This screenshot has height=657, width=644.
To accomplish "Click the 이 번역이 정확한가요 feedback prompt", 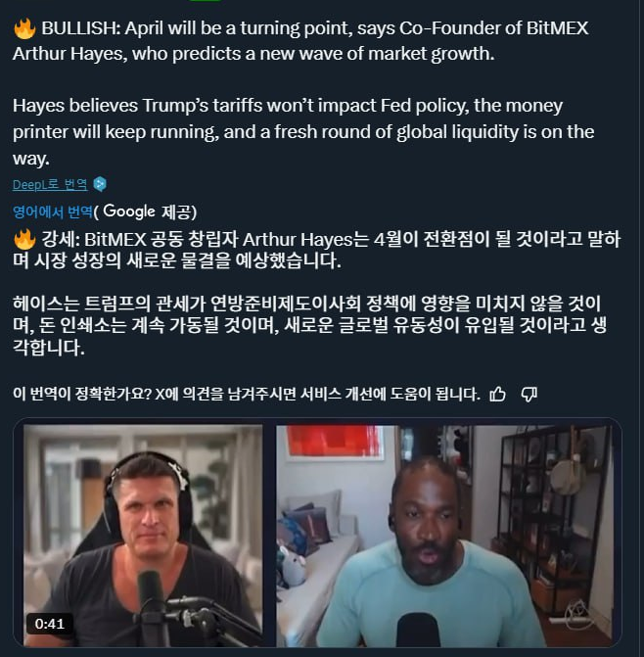I will click(x=247, y=394).
